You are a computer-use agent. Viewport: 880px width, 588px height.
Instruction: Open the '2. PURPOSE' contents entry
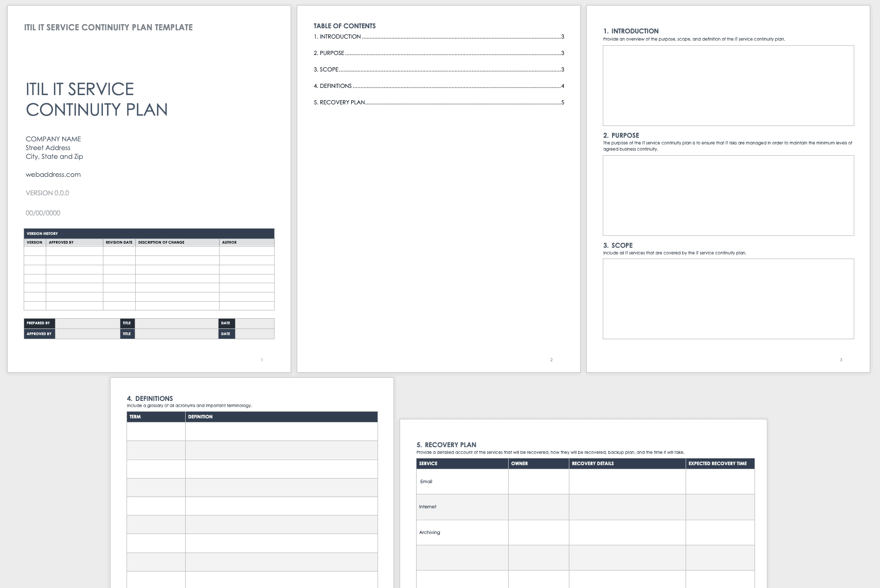[x=439, y=53]
